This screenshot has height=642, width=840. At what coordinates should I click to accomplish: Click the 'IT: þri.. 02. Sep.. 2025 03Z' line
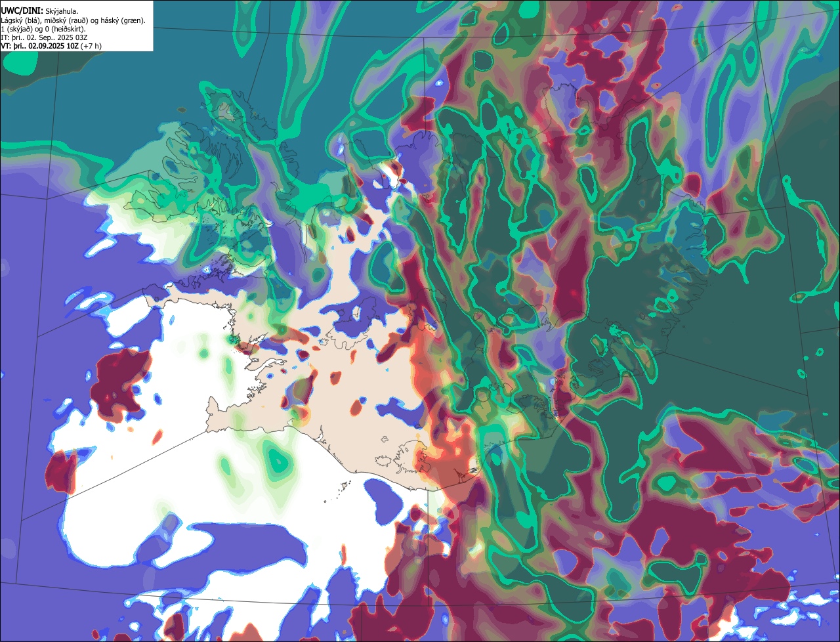pyautogui.click(x=45, y=37)
